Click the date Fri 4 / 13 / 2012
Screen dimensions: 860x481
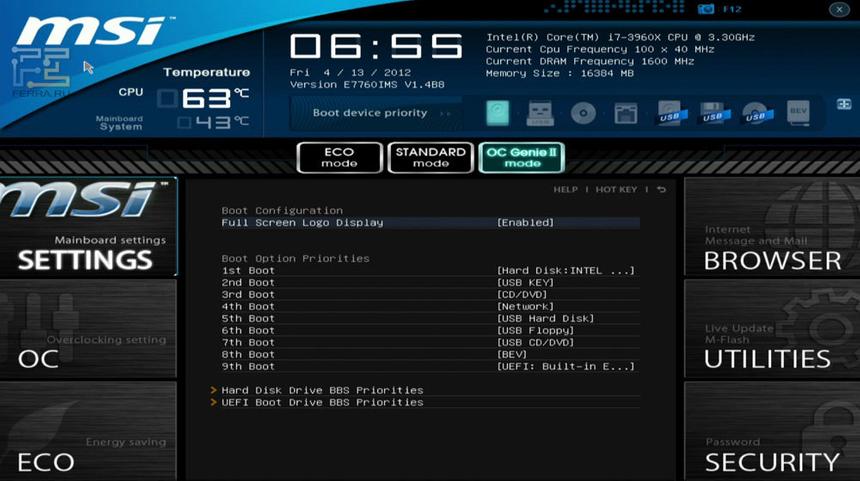click(x=350, y=72)
